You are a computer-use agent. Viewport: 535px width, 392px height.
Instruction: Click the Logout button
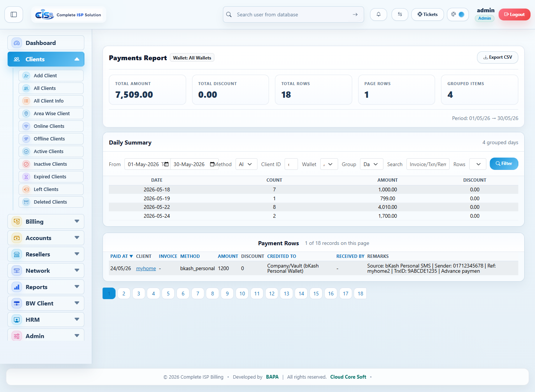click(x=514, y=14)
